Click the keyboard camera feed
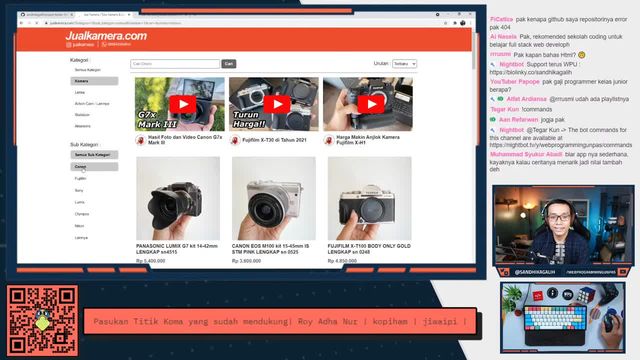This screenshot has height=360, width=640. [563, 317]
